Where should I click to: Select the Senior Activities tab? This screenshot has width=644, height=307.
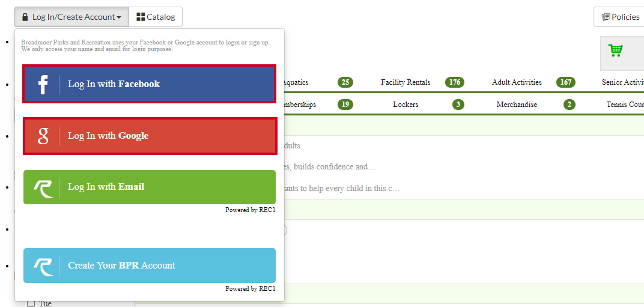point(623,82)
